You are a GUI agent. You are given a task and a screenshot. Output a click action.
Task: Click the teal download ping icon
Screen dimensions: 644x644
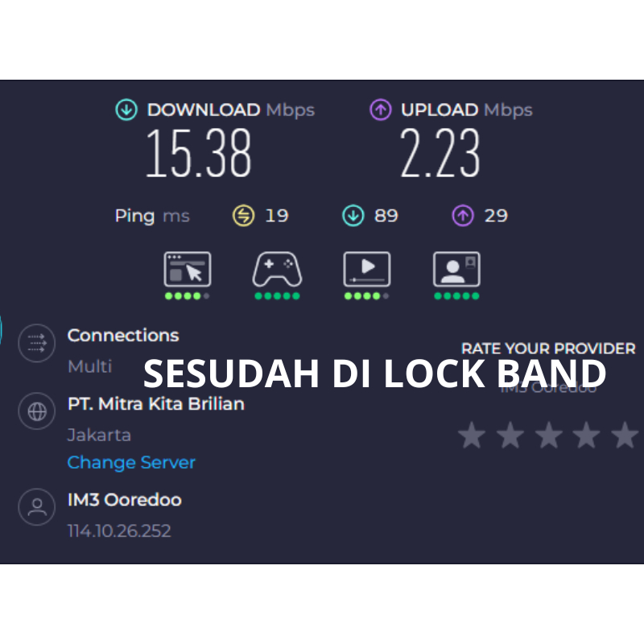(x=353, y=216)
